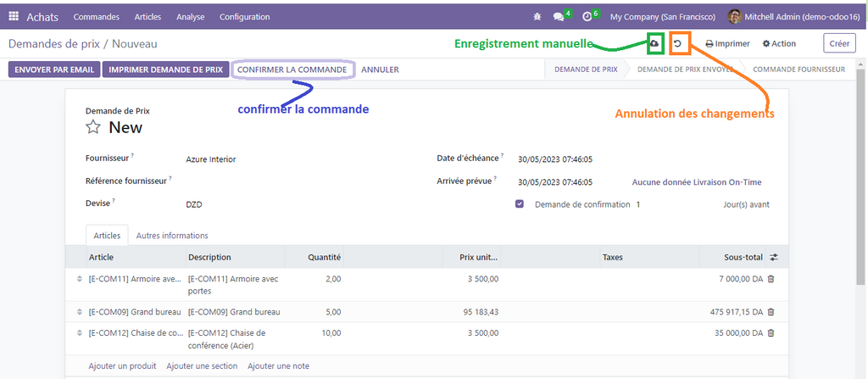868x379 pixels.
Task: Open company switcher My Company (San Francisco)
Action: click(x=663, y=17)
